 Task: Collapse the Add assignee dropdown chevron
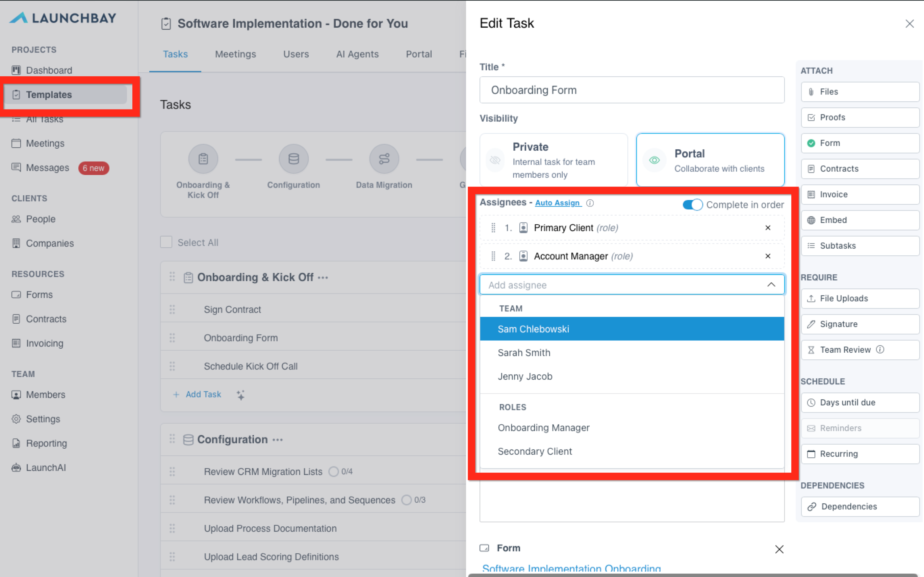pyautogui.click(x=771, y=285)
